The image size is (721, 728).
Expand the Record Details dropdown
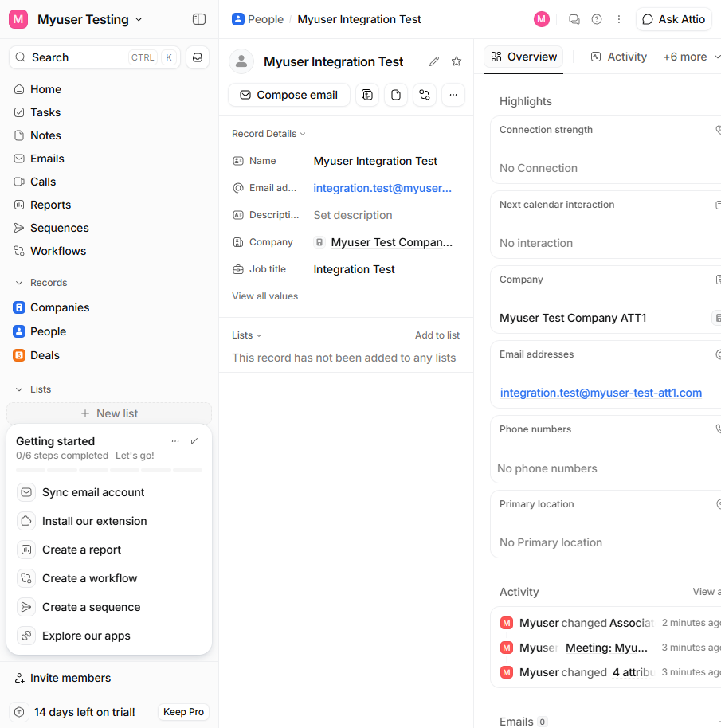[x=268, y=134]
